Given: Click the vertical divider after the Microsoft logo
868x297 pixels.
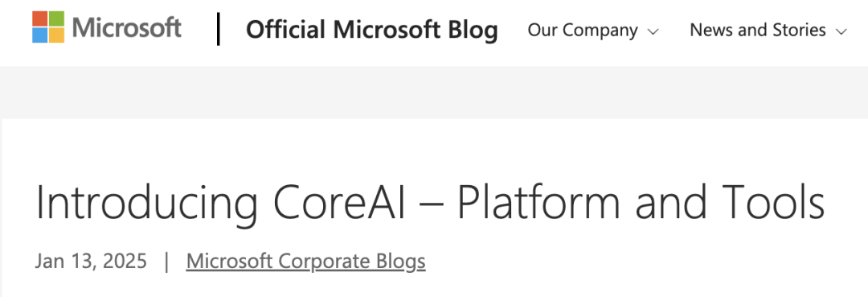Looking at the screenshot, I should (x=219, y=29).
